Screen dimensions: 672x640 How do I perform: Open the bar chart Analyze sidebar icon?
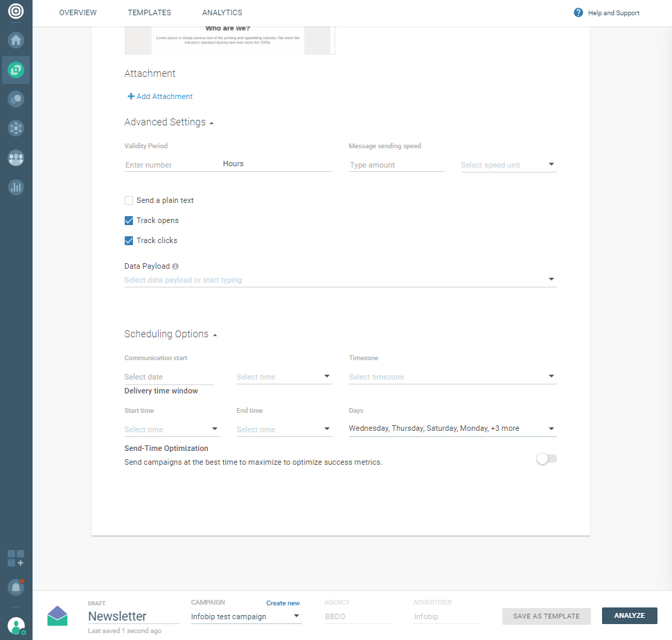pos(16,186)
